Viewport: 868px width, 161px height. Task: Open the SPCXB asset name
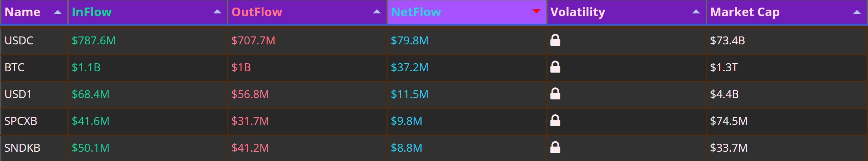tap(21, 121)
